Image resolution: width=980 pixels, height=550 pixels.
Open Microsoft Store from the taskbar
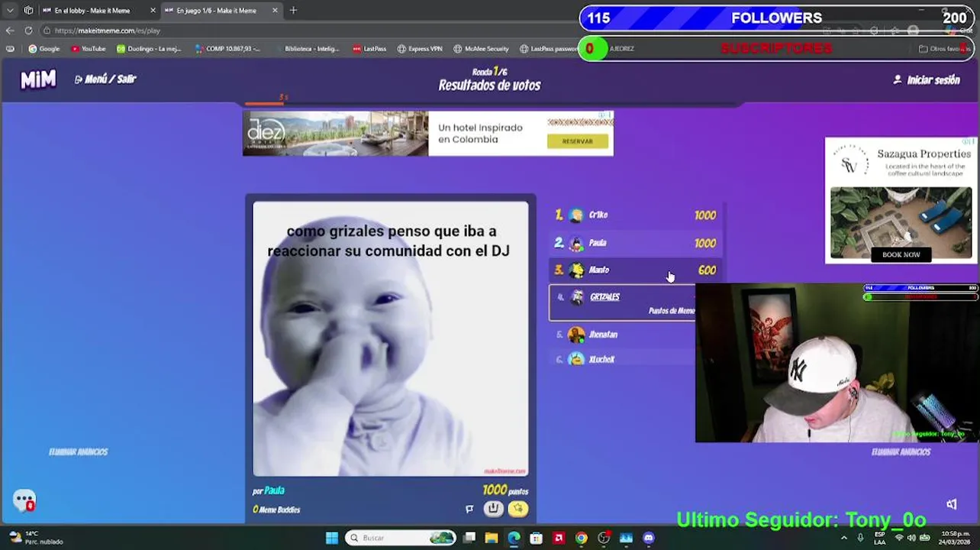[537, 538]
